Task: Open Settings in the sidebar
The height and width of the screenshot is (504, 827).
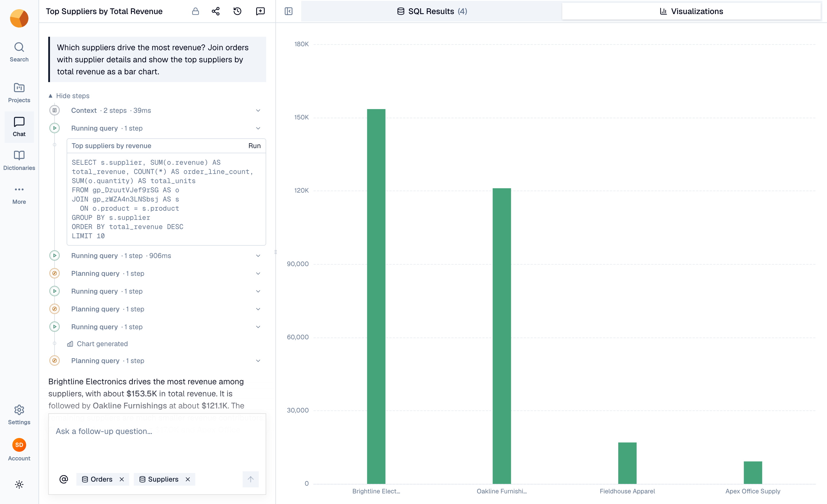Action: (x=19, y=415)
